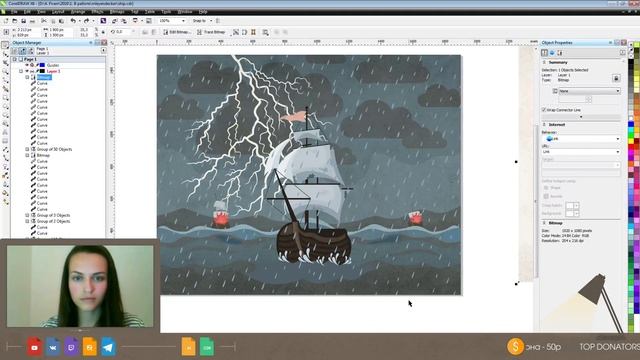This screenshot has width=640, height=360.
Task: Select the Text tool in toolbox
Action: [5, 132]
